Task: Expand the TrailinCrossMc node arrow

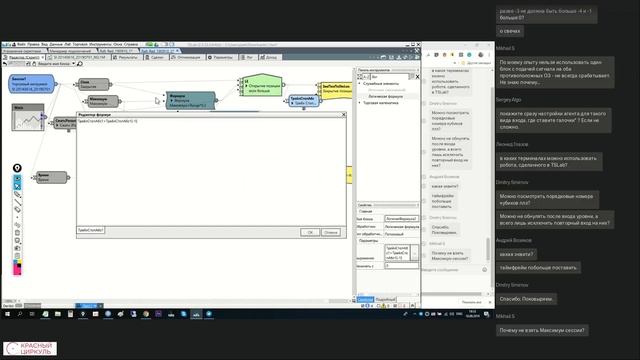Action: coord(292,103)
